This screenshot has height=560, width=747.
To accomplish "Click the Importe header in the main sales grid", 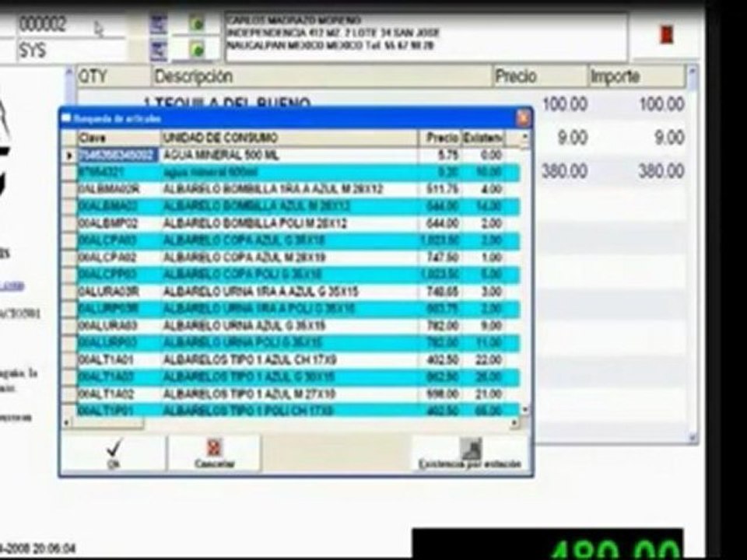I will pos(637,76).
